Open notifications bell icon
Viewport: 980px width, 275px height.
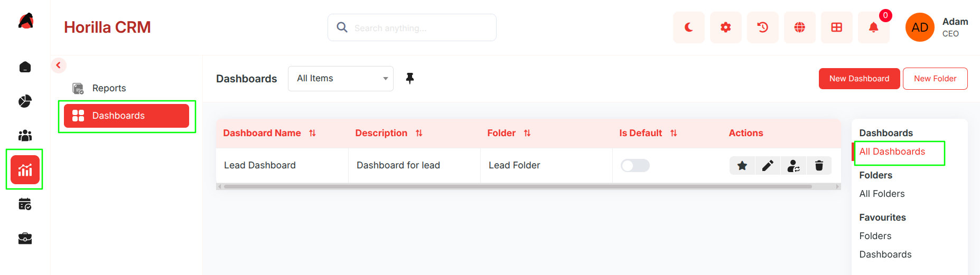point(873,27)
